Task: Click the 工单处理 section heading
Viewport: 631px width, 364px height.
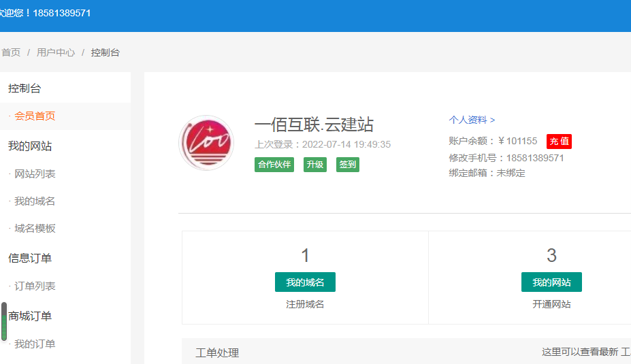Action: (x=217, y=353)
